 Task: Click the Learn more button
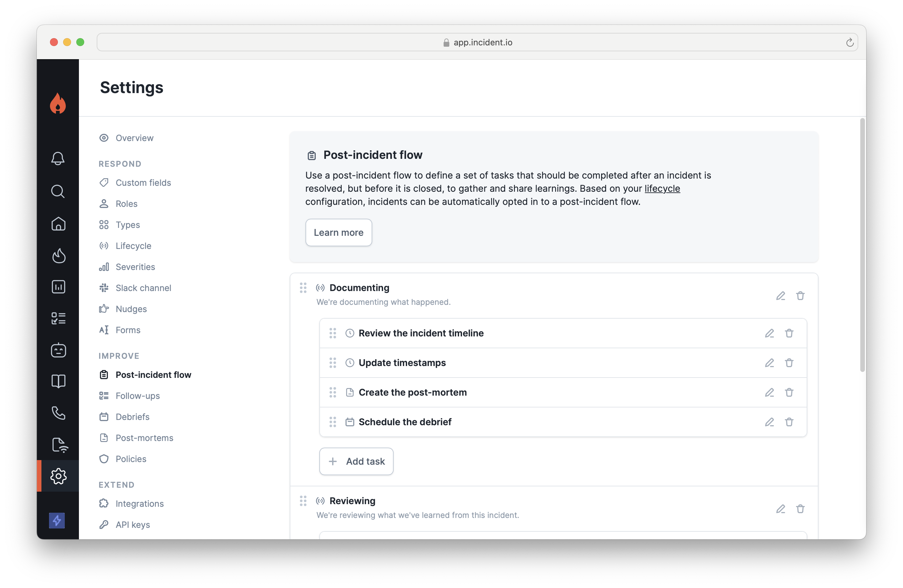click(338, 232)
